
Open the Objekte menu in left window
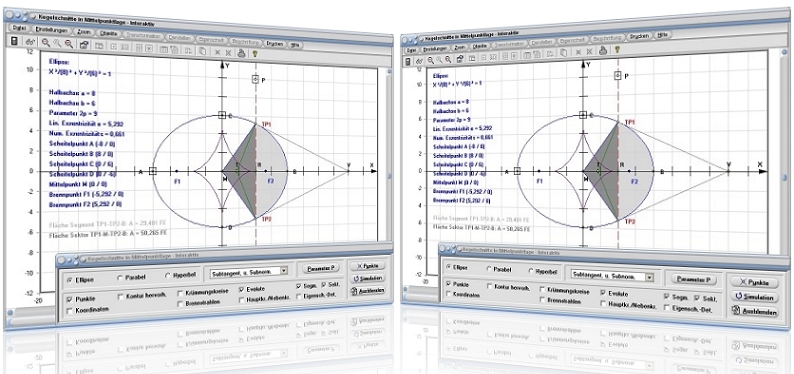click(x=109, y=33)
